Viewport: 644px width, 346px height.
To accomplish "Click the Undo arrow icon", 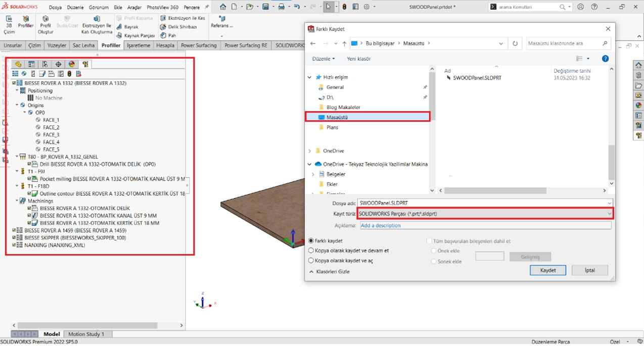I will (x=297, y=7).
